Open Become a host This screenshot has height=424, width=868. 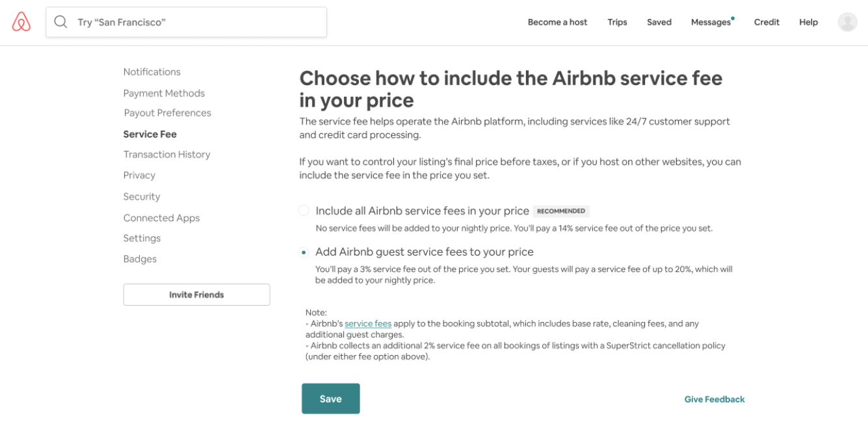click(557, 22)
